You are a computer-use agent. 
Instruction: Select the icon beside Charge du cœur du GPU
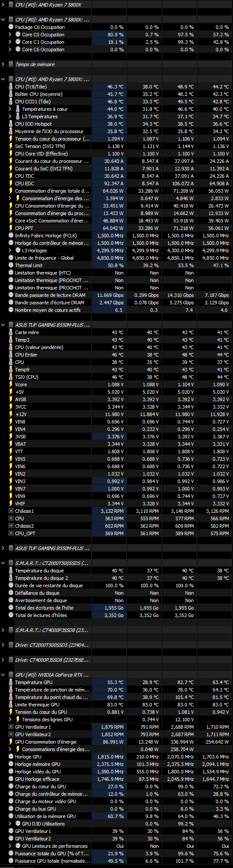point(11,787)
